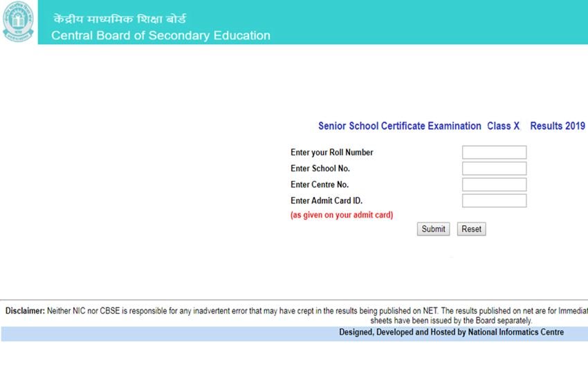Click the Roll Number input field
Image resolution: width=588 pixels, height=380 pixels.
point(494,153)
